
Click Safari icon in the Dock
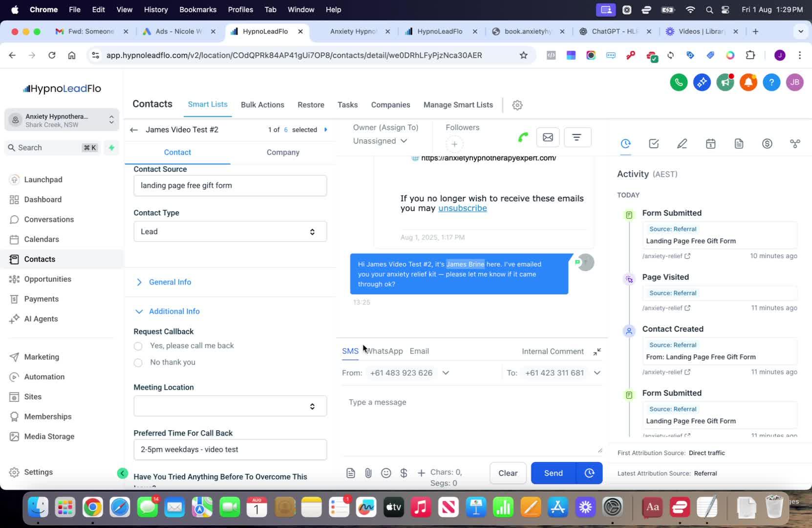click(x=120, y=507)
